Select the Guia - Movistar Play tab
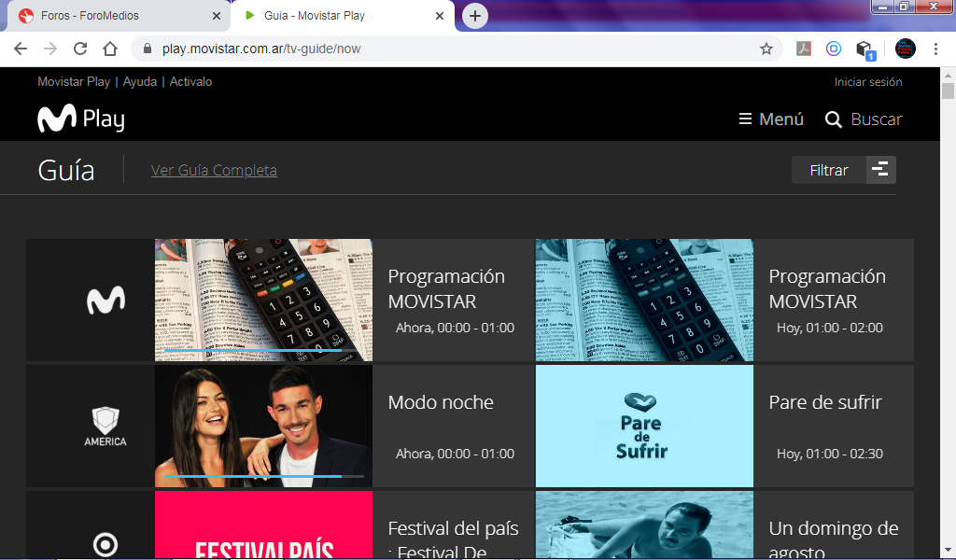Image resolution: width=956 pixels, height=560 pixels. [342, 16]
